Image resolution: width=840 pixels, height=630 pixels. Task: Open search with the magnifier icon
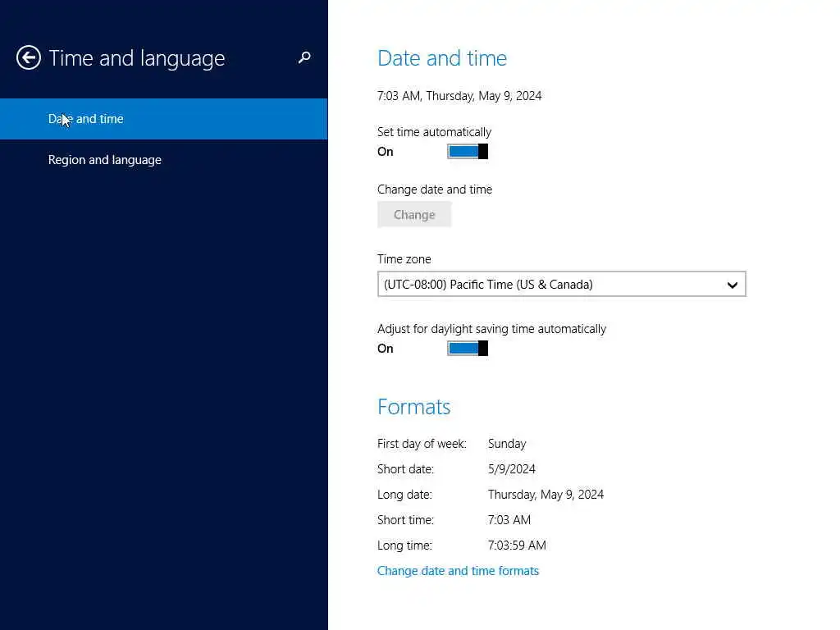304,57
